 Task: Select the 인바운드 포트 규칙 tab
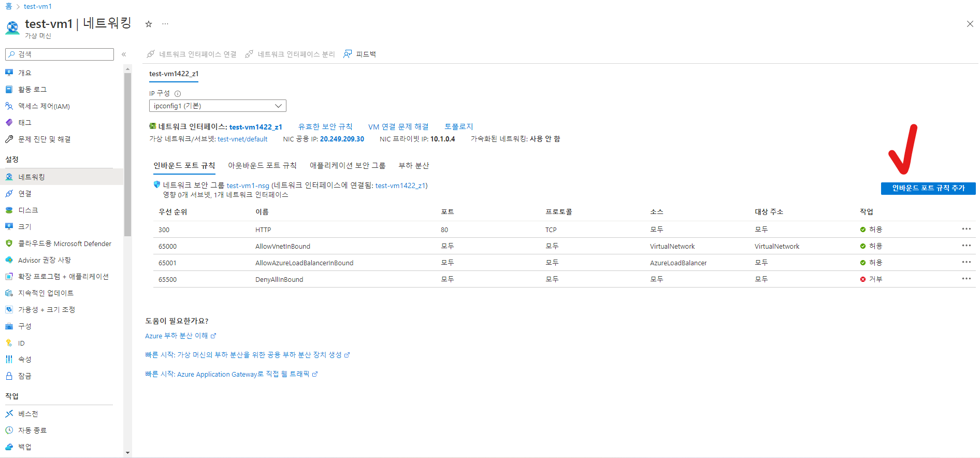coord(184,166)
